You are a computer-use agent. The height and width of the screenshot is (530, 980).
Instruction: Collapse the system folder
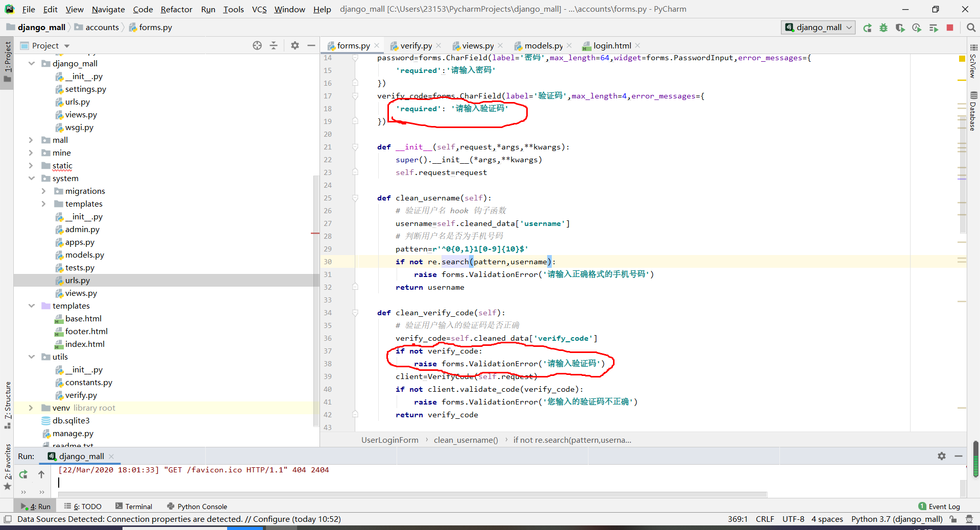31,178
